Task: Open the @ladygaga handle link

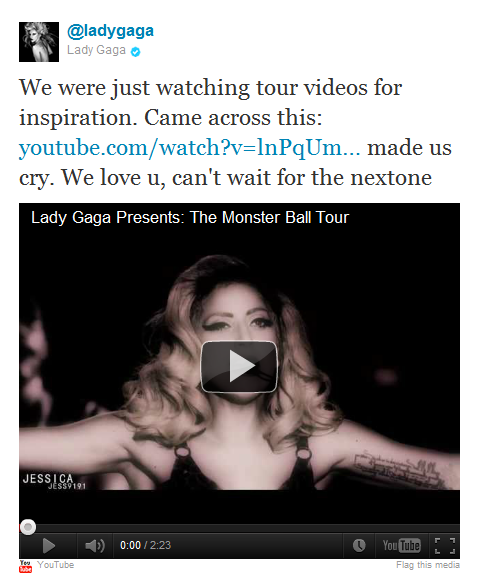Action: (x=110, y=31)
